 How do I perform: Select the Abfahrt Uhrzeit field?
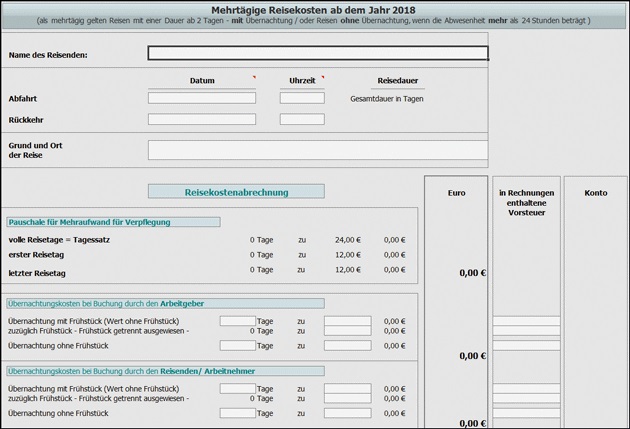[302, 98]
